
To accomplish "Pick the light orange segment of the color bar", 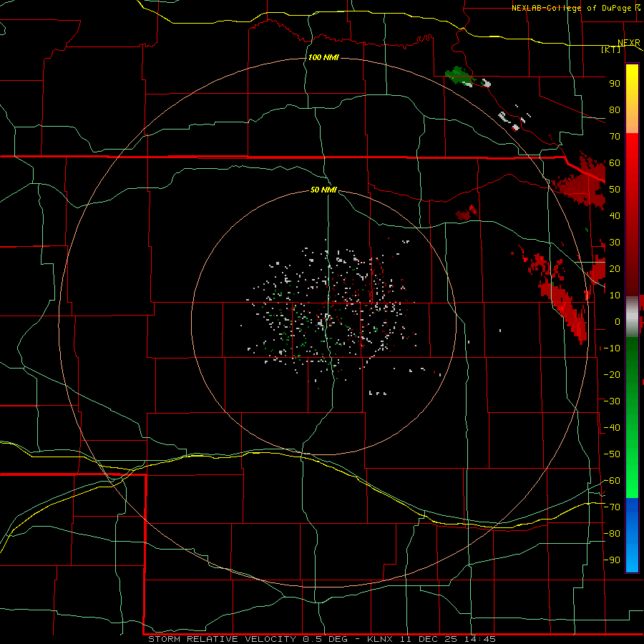I will tap(632, 119).
